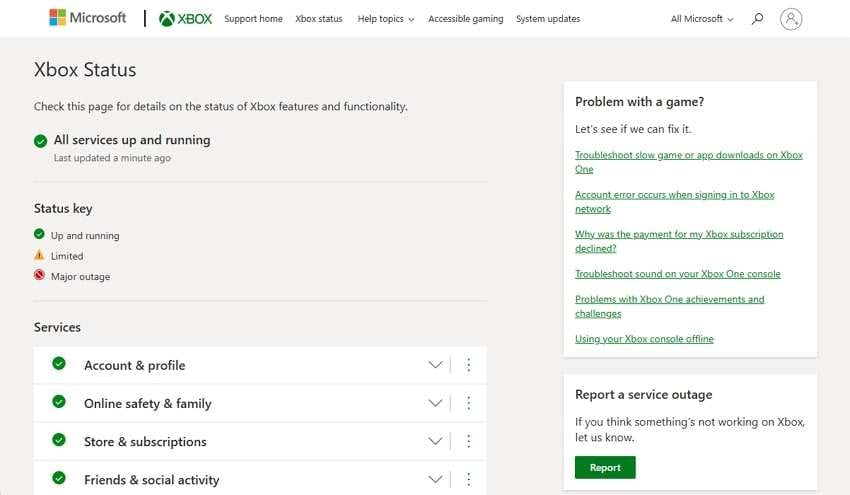The height and width of the screenshot is (495, 850).
Task: Click the 'Report a service outage' heading
Action: click(x=643, y=395)
